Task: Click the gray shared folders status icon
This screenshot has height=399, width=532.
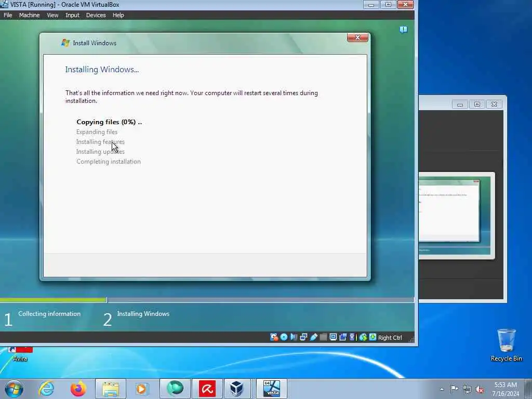Action: coord(323,337)
